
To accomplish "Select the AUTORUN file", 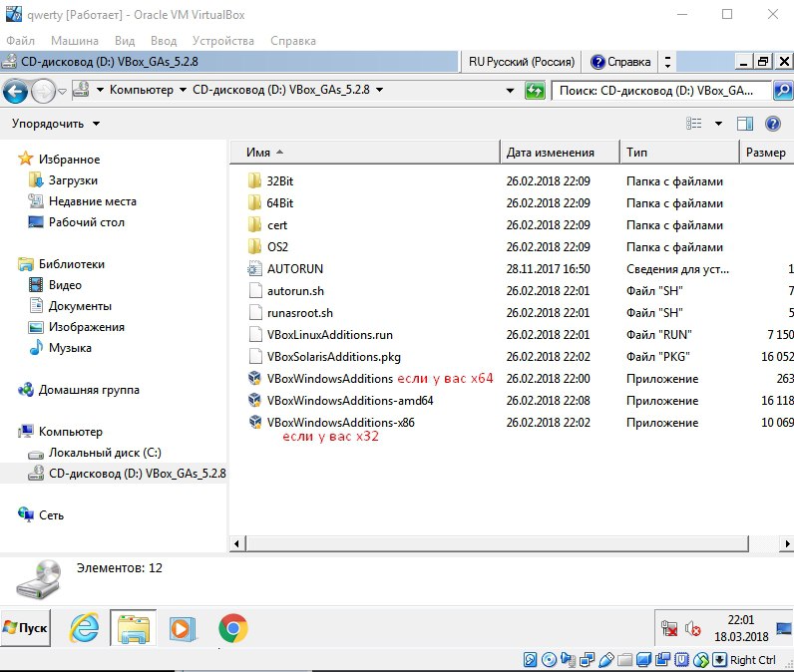I will (286, 268).
